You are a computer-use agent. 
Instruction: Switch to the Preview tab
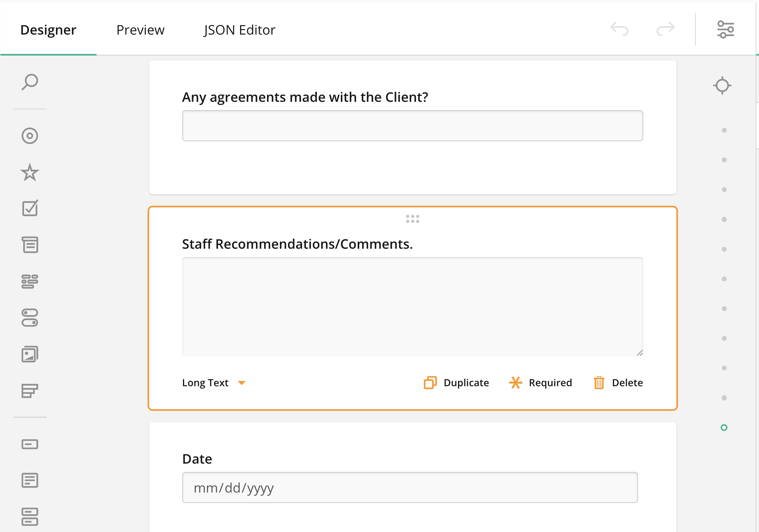140,30
